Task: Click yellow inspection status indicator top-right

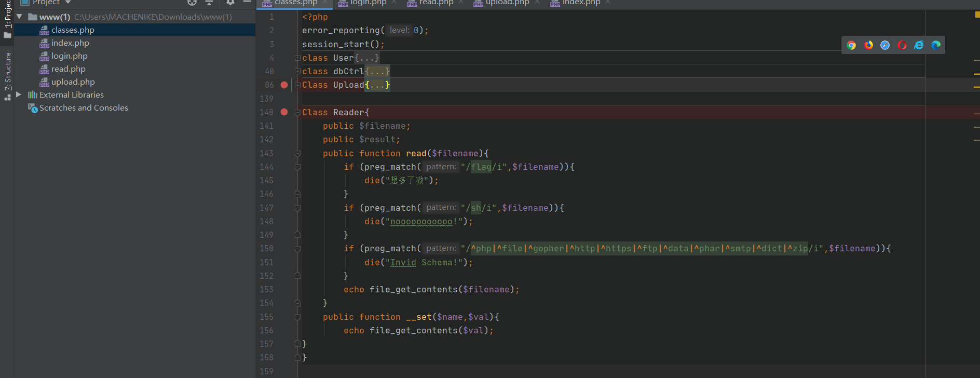Action: tap(977, 15)
